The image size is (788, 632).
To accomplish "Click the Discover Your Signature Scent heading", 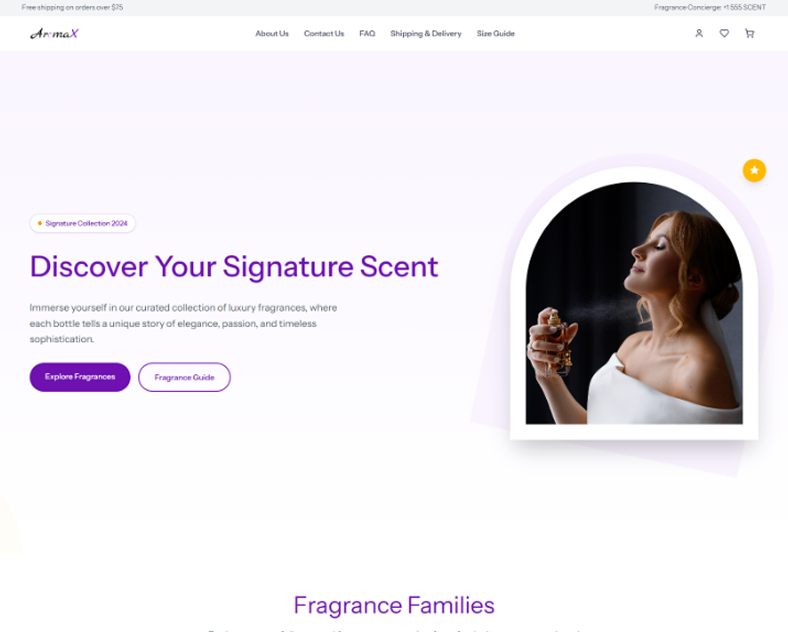I will 234,266.
